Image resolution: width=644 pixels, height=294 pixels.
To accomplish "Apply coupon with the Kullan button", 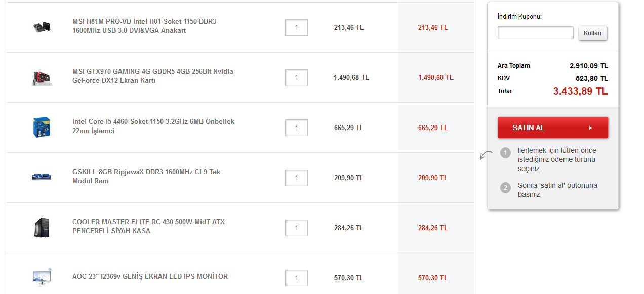I will click(592, 33).
